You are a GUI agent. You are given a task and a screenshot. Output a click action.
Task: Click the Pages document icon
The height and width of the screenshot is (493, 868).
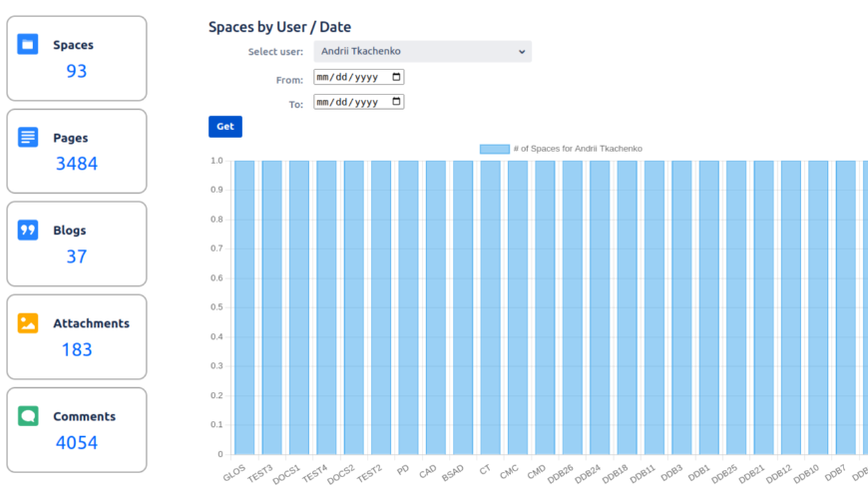(x=28, y=138)
